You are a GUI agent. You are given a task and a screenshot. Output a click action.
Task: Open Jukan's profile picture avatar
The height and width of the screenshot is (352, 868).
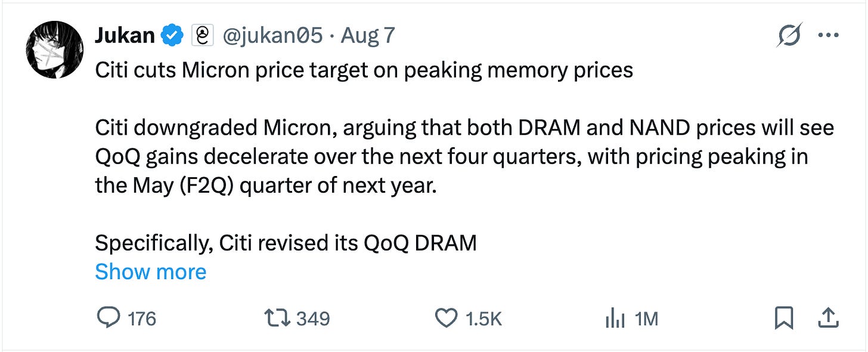(54, 50)
